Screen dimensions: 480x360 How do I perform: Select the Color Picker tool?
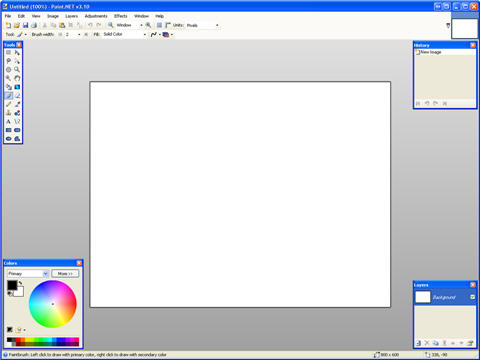pyautogui.click(x=17, y=104)
